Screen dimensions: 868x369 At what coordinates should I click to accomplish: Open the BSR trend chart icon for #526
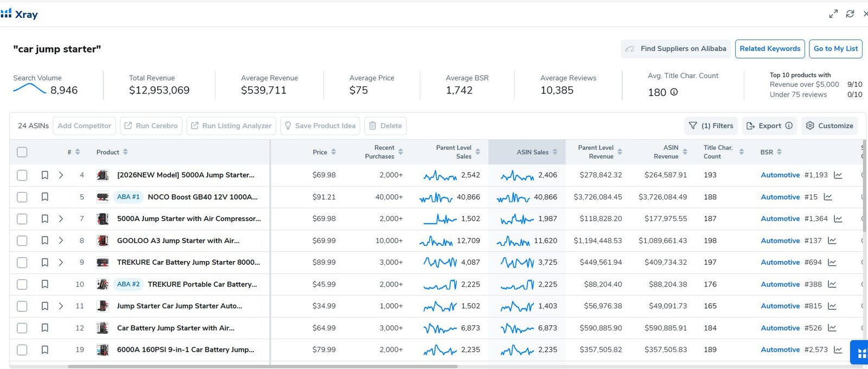832,328
